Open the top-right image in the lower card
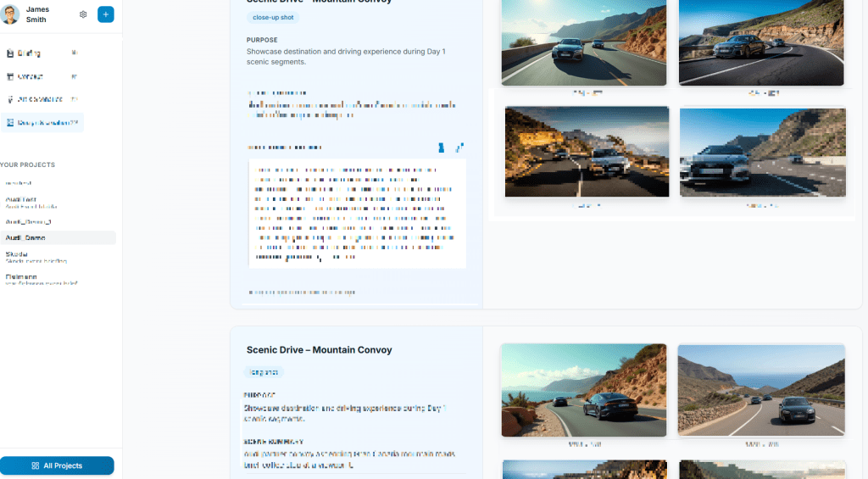Image resolution: width=868 pixels, height=479 pixels. (x=761, y=390)
